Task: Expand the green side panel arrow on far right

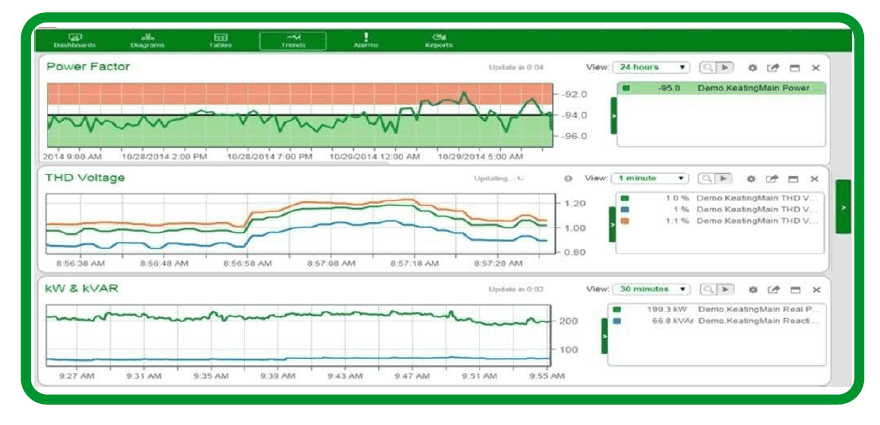Action: (844, 207)
